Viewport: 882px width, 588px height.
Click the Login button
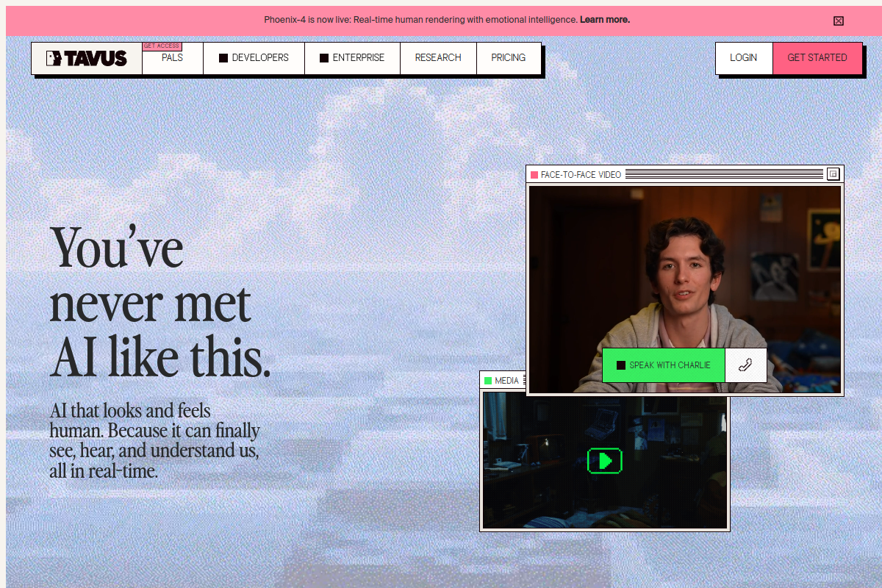[x=744, y=58]
